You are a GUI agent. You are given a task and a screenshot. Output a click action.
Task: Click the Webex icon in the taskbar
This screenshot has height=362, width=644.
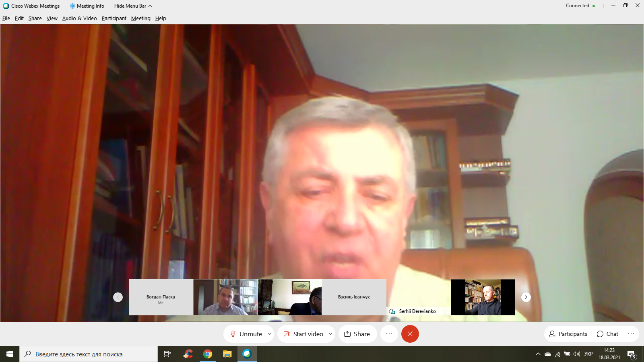tap(247, 354)
